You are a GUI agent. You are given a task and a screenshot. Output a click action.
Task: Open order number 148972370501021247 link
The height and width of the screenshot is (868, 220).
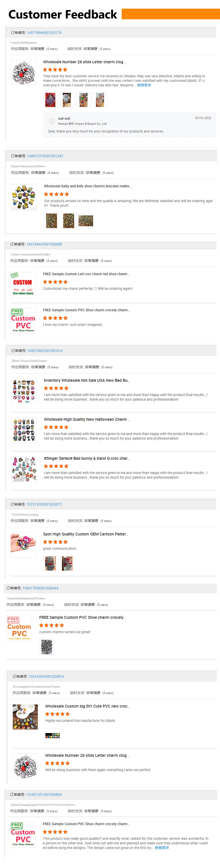click(45, 156)
